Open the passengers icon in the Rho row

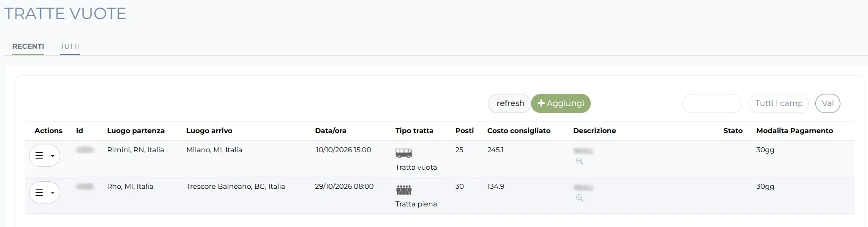pyautogui.click(x=404, y=190)
